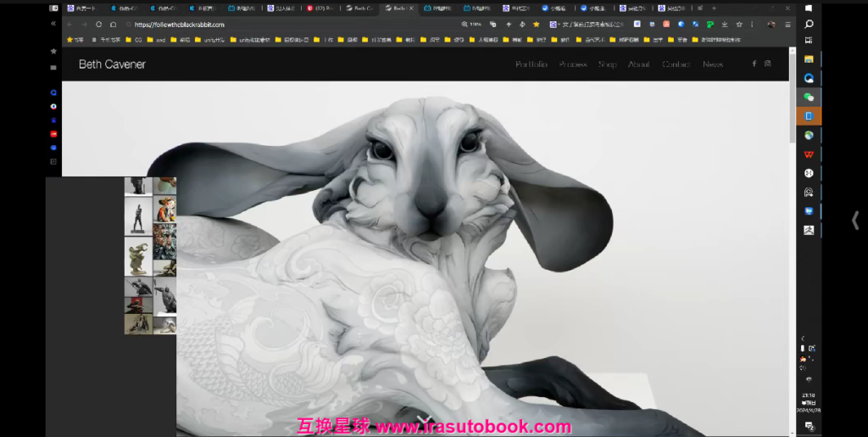Image resolution: width=868 pixels, height=437 pixels.
Task: Click the lightning bolt icon in the toolbar
Action: coord(509,25)
